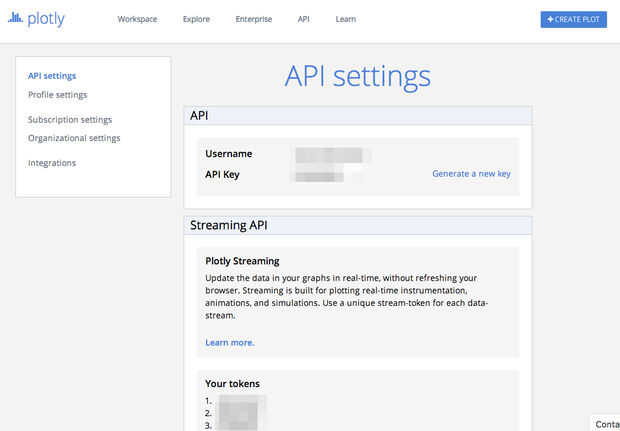Image resolution: width=620 pixels, height=431 pixels.
Task: Open the Workspace menu item
Action: (x=137, y=19)
